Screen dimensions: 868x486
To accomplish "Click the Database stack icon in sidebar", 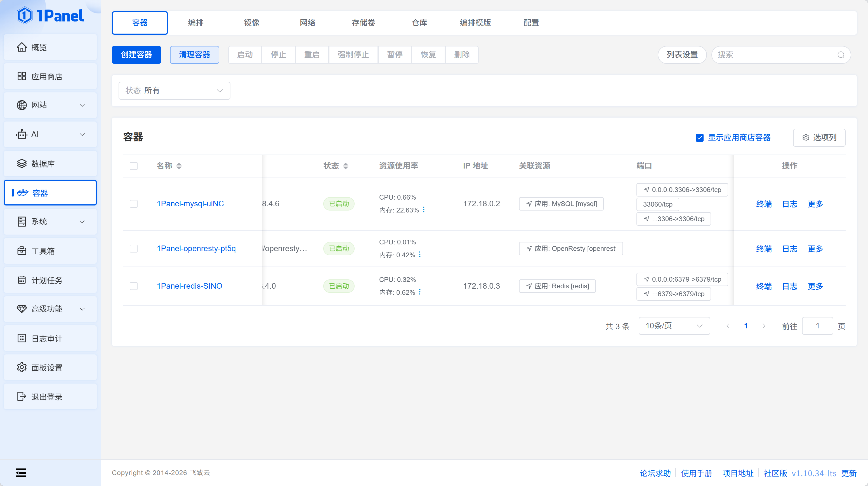I will (22, 163).
